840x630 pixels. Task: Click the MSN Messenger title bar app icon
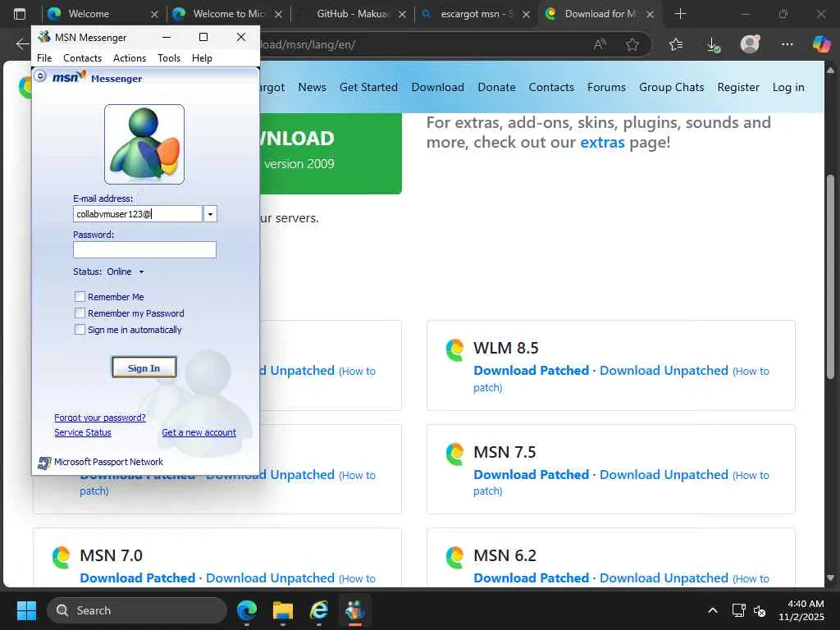coord(44,37)
